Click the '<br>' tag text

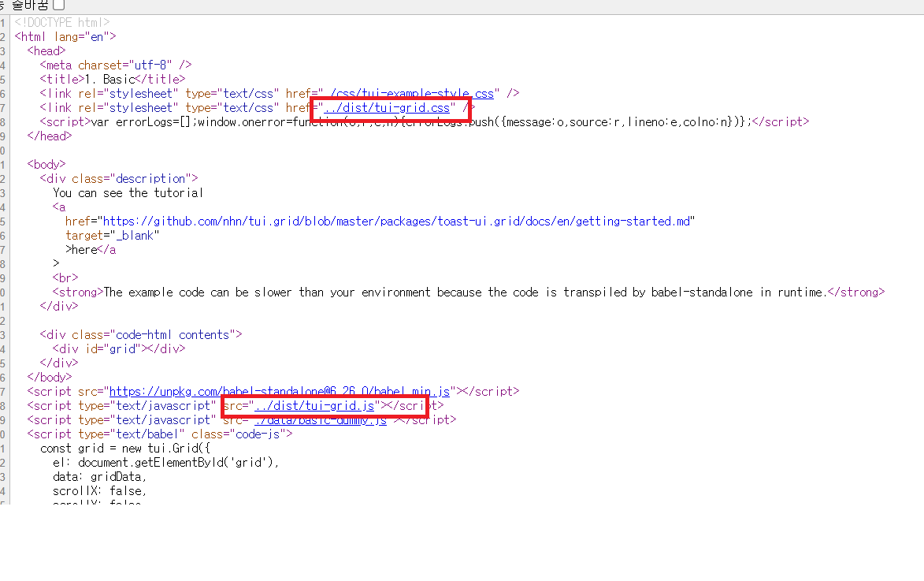tap(65, 277)
